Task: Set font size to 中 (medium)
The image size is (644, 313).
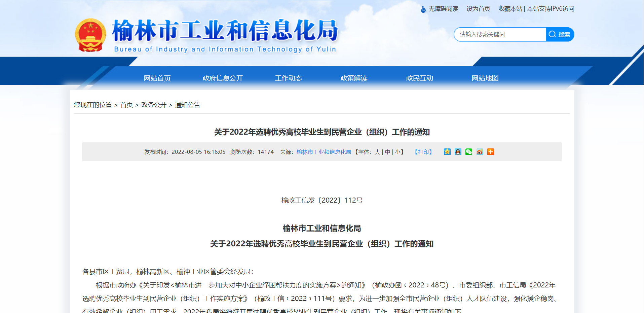Action: coord(387,152)
